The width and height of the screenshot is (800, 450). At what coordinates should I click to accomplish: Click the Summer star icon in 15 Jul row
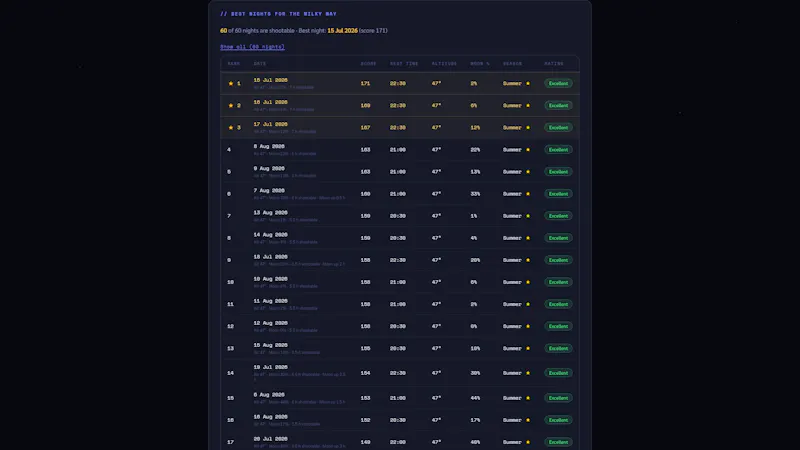(x=528, y=83)
